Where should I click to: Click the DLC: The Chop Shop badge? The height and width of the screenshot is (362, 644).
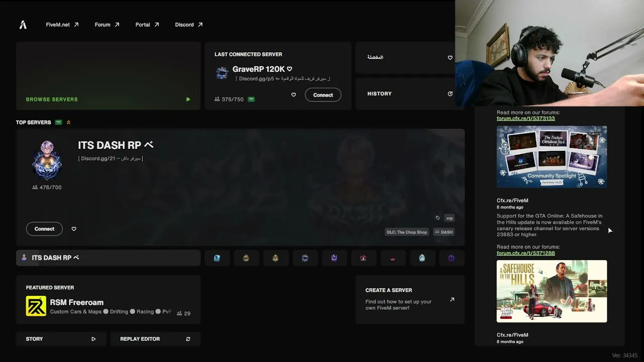[x=407, y=232]
